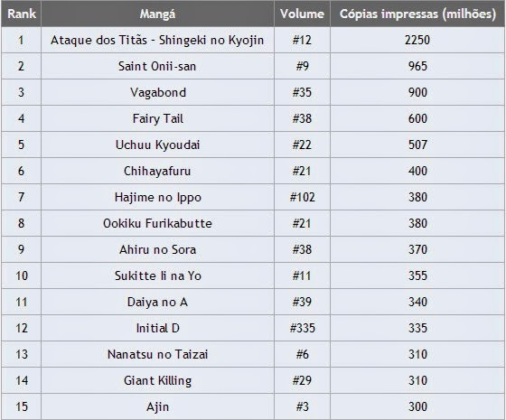Click the Ookiku Furikabutte cell
The width and height of the screenshot is (506, 420).
coord(157,223)
